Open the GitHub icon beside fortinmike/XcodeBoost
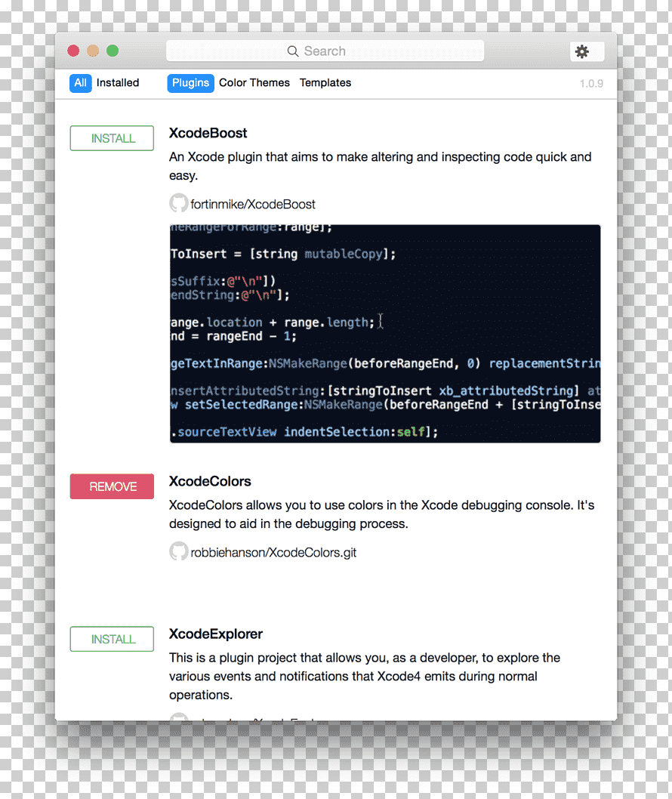Viewport: 672px width, 799px height. tap(178, 203)
